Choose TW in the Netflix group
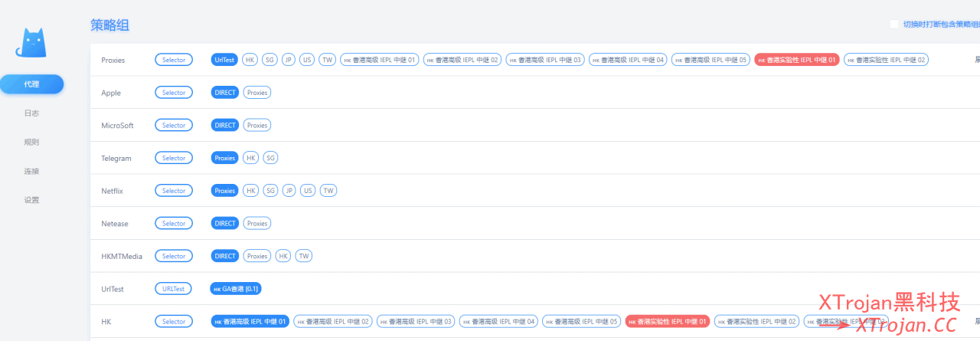This screenshot has height=341, width=980. (x=328, y=191)
